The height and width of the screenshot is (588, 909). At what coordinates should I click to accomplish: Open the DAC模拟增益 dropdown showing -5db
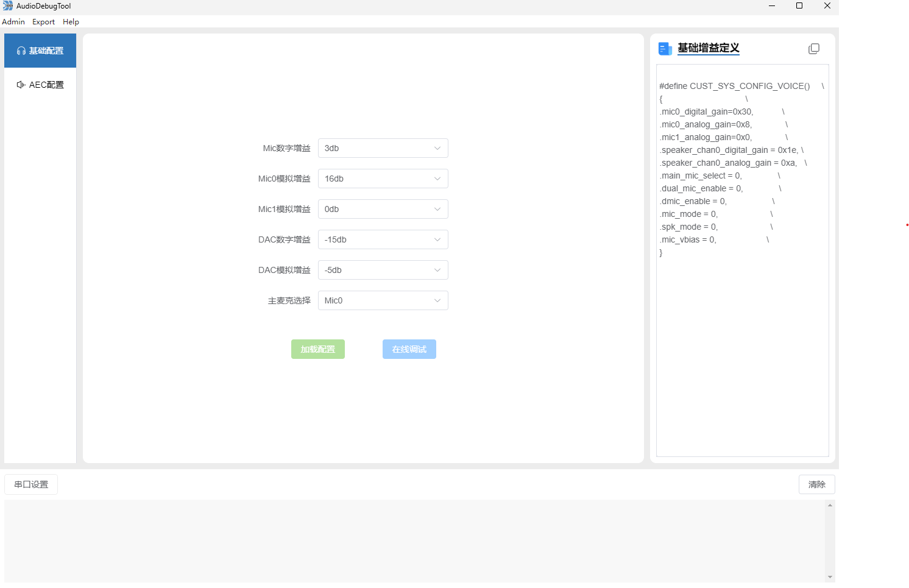(383, 270)
